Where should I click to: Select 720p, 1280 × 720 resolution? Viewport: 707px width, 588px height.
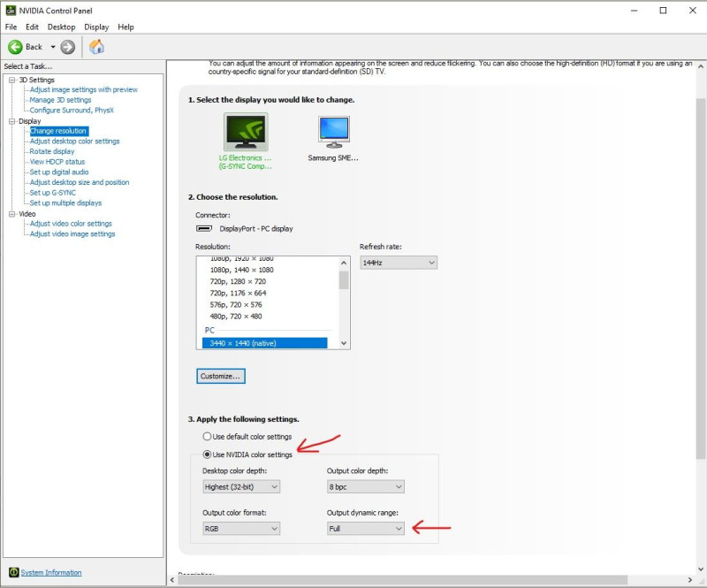238,281
